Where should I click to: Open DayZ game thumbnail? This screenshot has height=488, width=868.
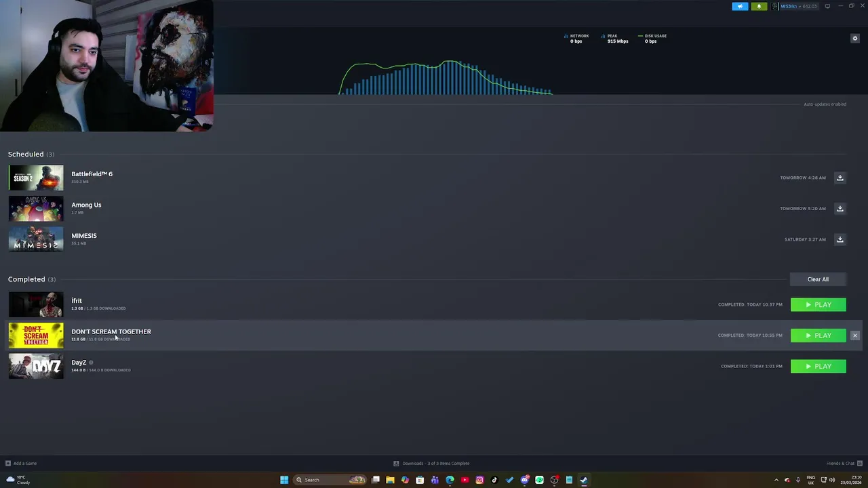click(x=36, y=366)
